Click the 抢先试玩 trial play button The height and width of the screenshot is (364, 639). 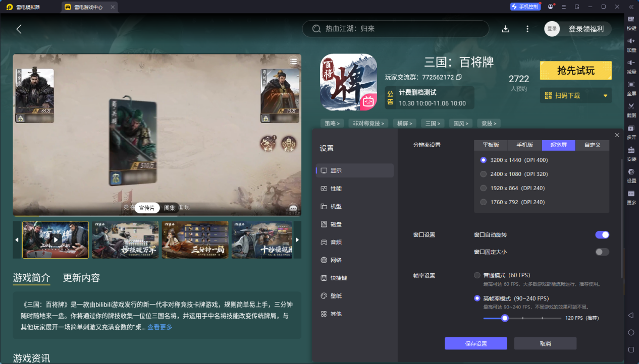(575, 71)
